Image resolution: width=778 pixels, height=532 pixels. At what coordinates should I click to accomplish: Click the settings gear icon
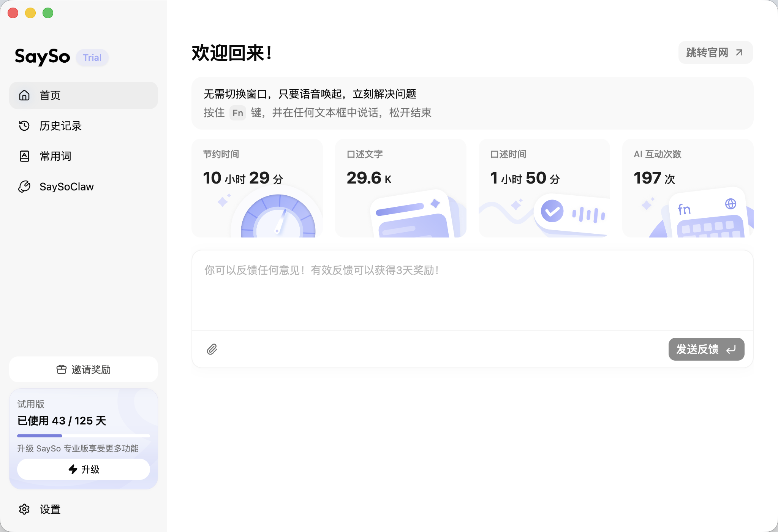tap(24, 509)
